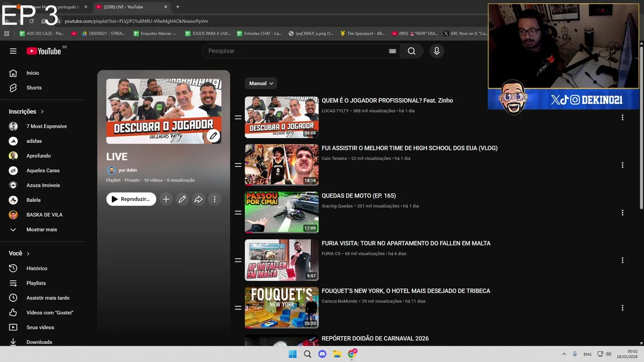Open options for FOUQUET'S NEW YORK video
This screenshot has width=644, height=362.
[x=622, y=308]
